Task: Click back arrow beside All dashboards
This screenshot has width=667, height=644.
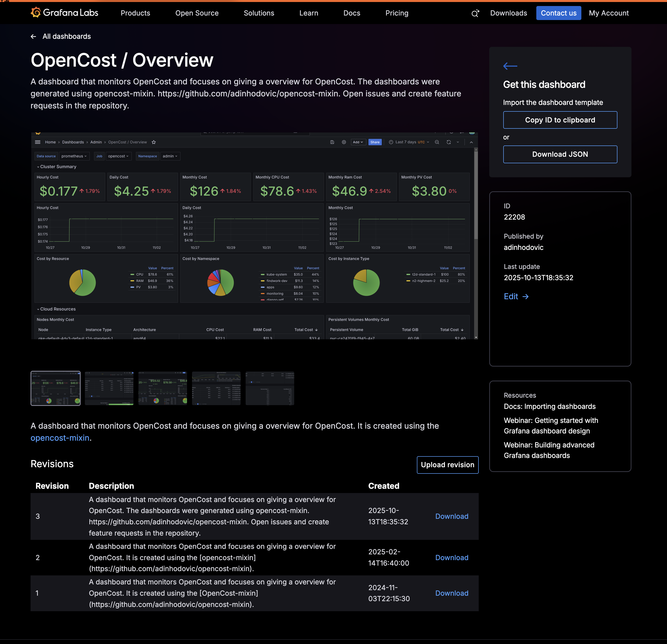Action: (x=33, y=36)
